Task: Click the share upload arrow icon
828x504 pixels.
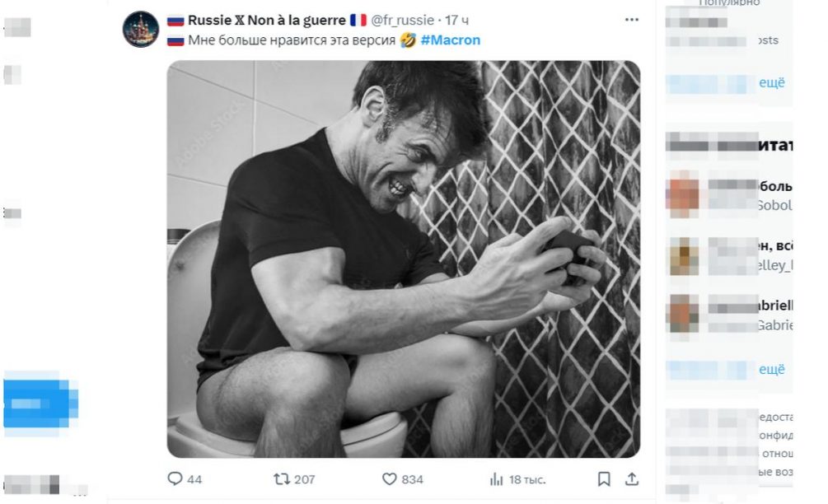Action: pyautogui.click(x=632, y=478)
